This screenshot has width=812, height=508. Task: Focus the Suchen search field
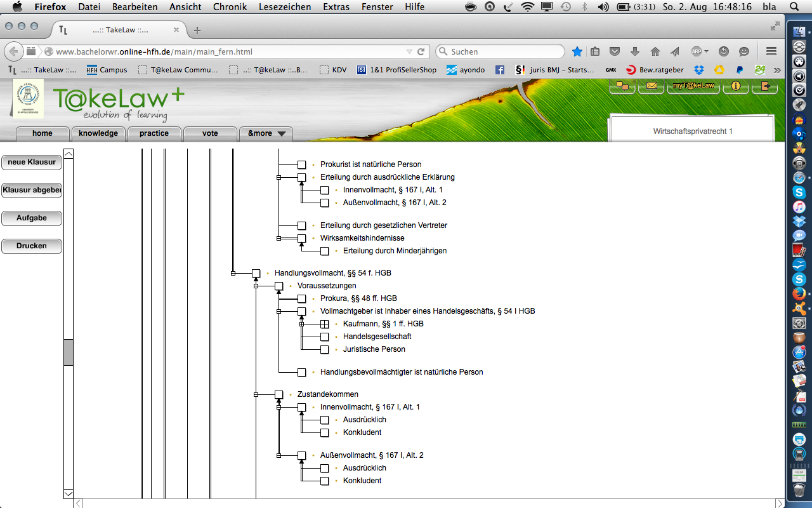pyautogui.click(x=500, y=51)
